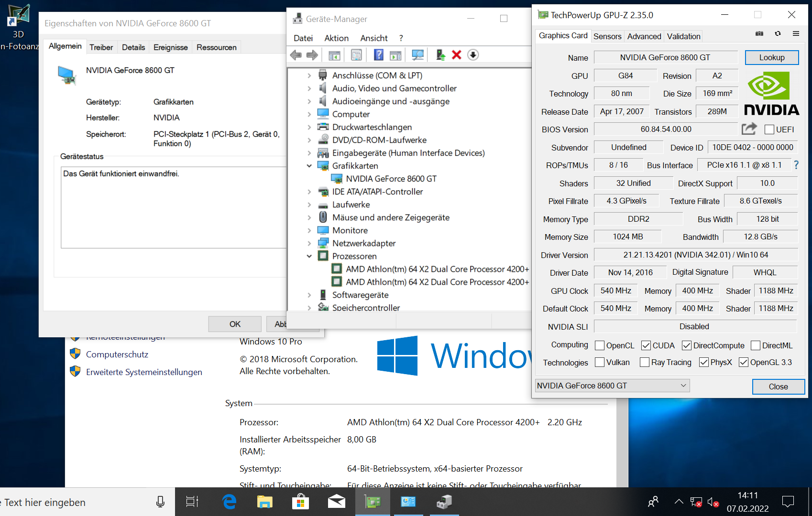Open the GPU selection dropdown in GPU-Z
This screenshot has width=812, height=516.
[613, 386]
